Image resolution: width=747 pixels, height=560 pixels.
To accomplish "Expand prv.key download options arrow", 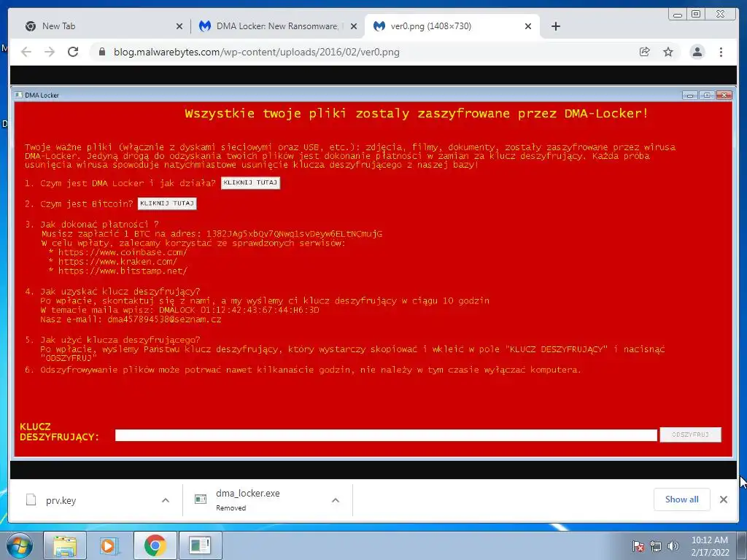I will click(x=166, y=500).
